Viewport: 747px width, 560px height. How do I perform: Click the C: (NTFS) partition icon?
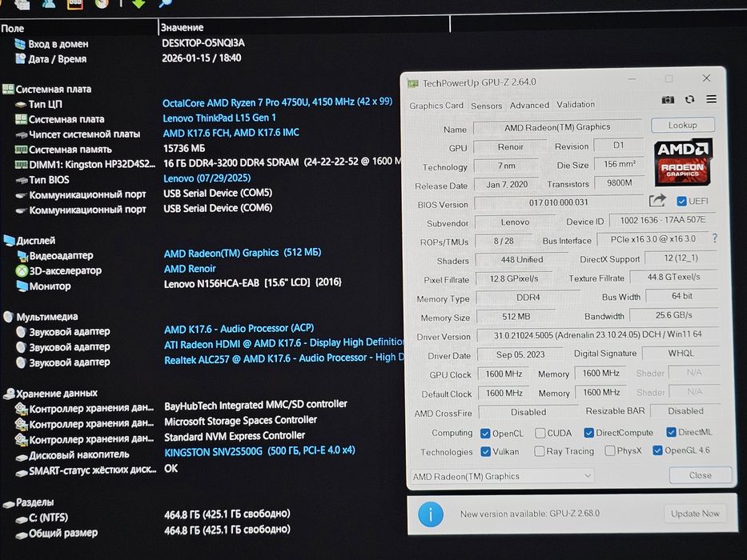22,519
